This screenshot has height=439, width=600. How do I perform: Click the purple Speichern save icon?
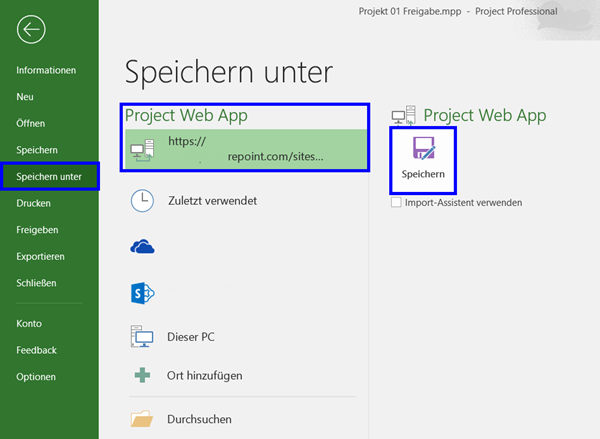[x=424, y=151]
